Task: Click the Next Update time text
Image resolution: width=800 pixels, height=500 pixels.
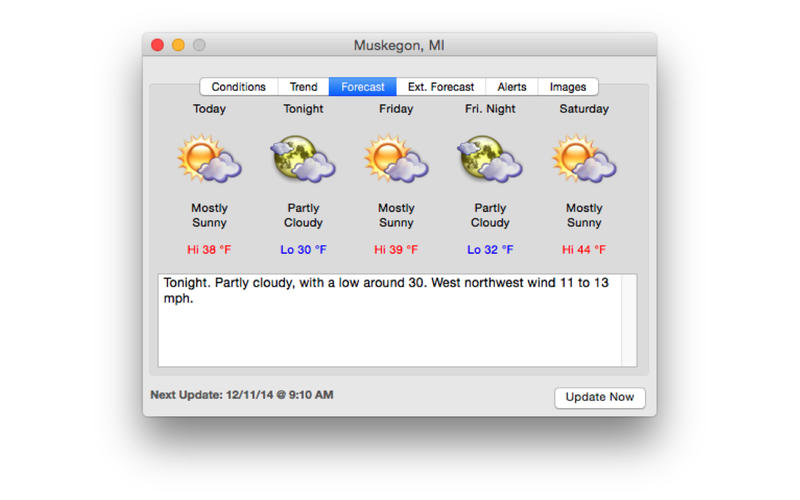Action: pos(242,395)
